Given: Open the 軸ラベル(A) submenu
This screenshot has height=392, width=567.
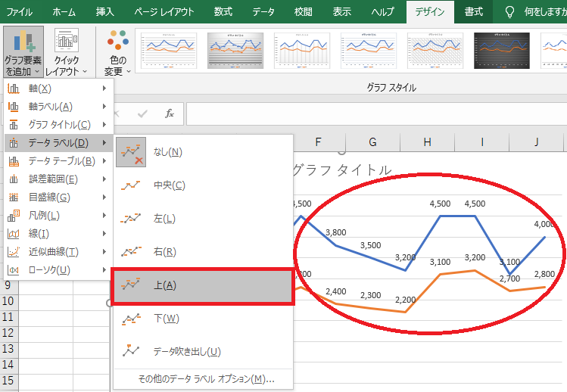Looking at the screenshot, I should [58, 106].
